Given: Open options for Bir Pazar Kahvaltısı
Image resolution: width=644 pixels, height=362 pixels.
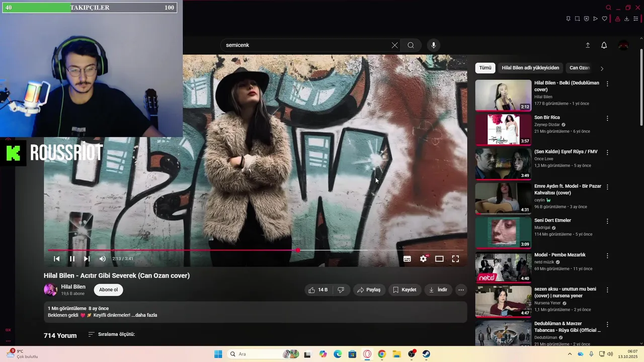Looking at the screenshot, I should (607, 187).
